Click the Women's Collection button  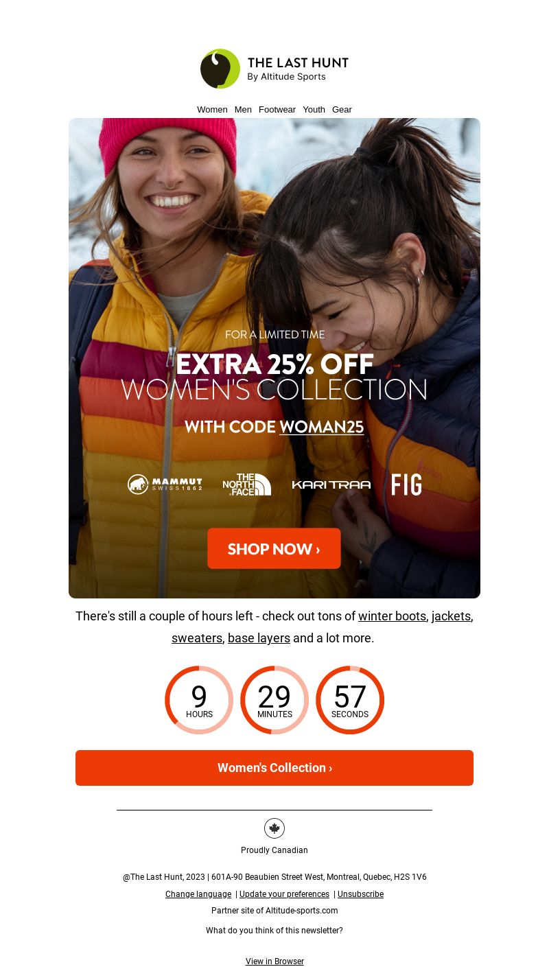click(274, 768)
